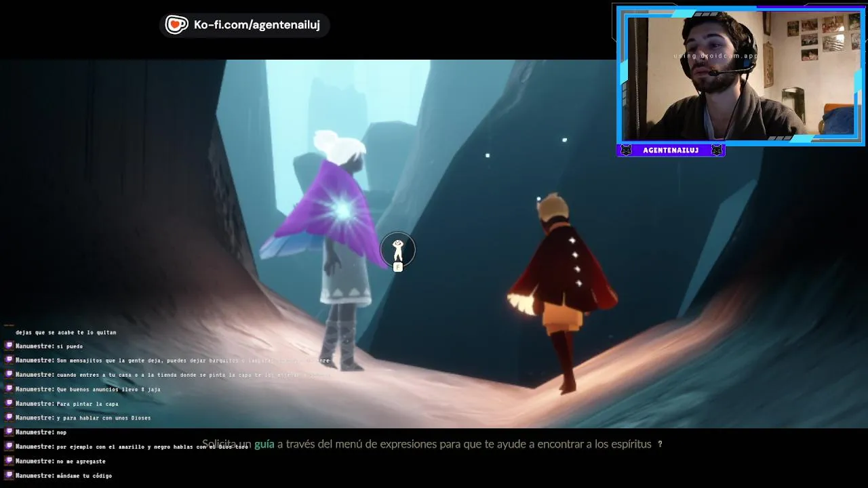
Task: Click Twitch badge beside "Para pintar la capa"
Action: (x=9, y=403)
